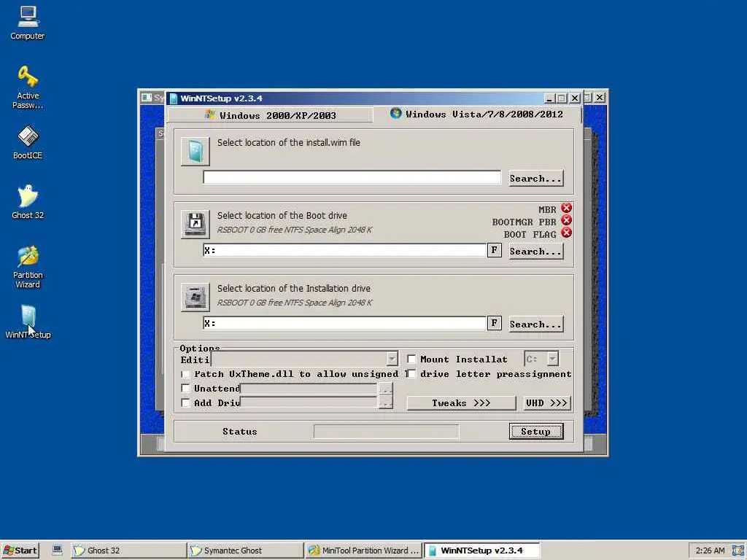
Task: Select the WinNTSetup desktop icon
Action: tap(28, 322)
